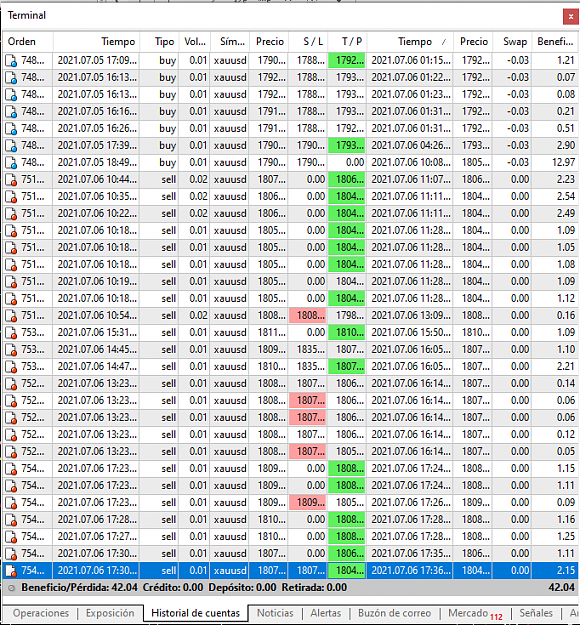This screenshot has width=580, height=625.
Task: Click the sell order icon in the 2.21 profit row
Action: [x=11, y=367]
